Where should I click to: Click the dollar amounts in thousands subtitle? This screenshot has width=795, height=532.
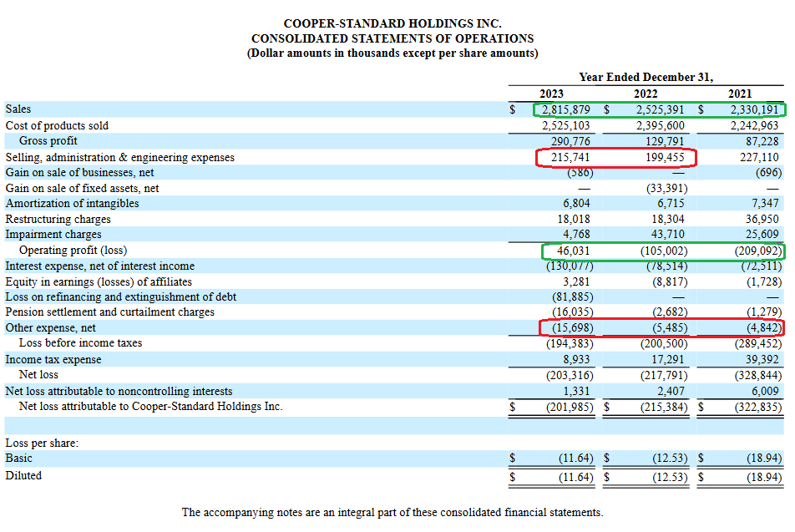392,53
